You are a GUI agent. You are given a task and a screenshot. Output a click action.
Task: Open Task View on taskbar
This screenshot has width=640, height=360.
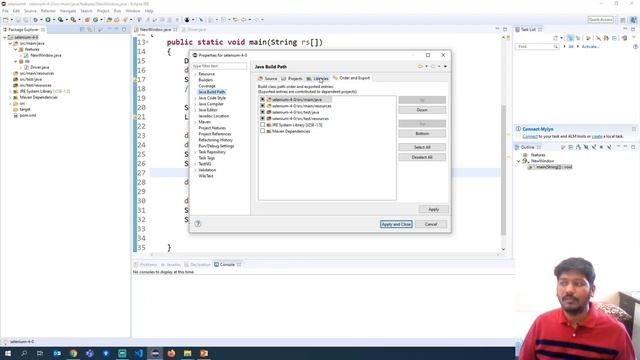pos(40,353)
